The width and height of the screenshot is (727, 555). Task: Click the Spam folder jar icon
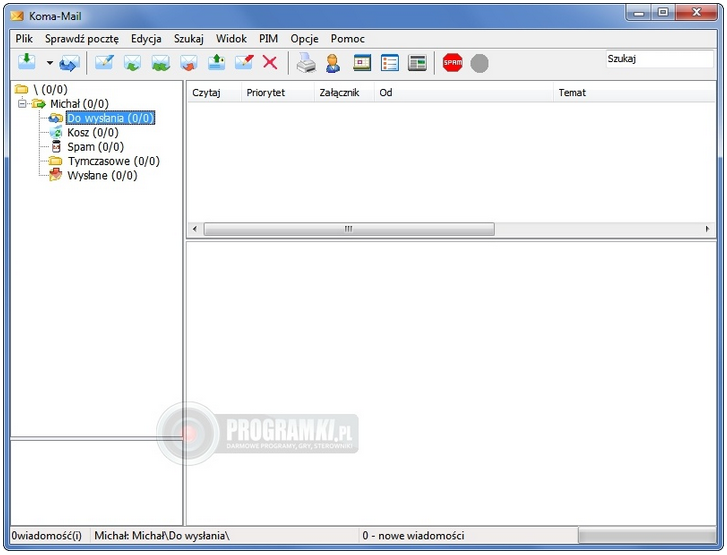coord(56,147)
